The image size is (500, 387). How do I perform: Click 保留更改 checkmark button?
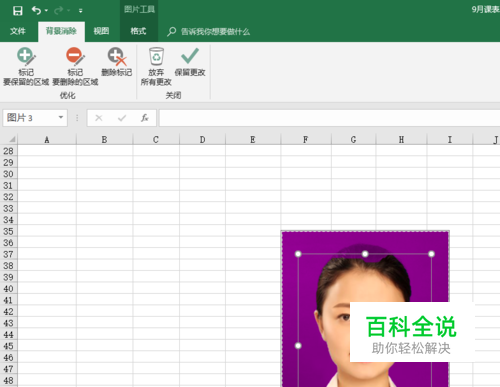coord(190,62)
